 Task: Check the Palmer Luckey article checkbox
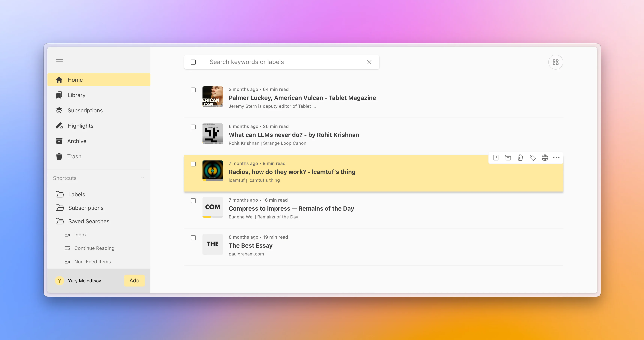pyautogui.click(x=193, y=90)
